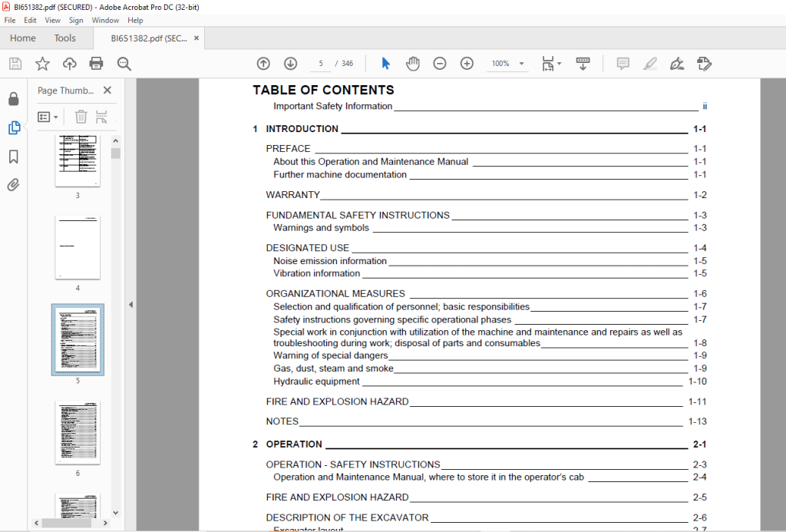Go to previous page arrow icon
786x532 pixels.
pos(263,64)
